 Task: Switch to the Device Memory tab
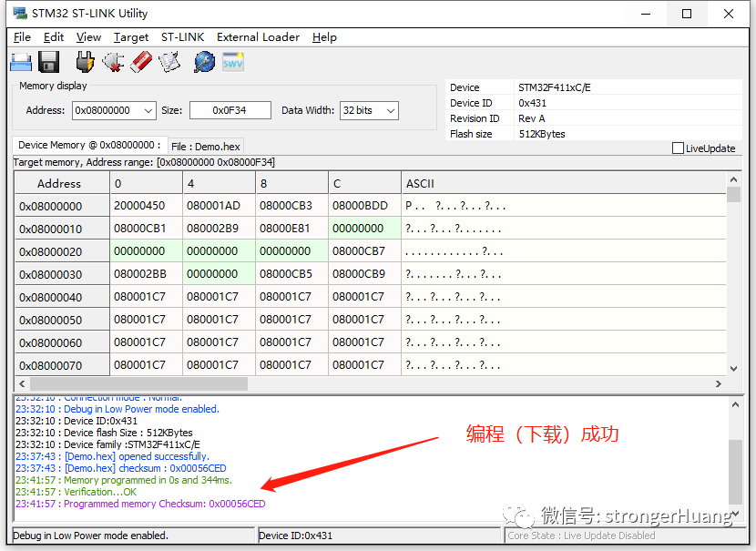point(89,145)
